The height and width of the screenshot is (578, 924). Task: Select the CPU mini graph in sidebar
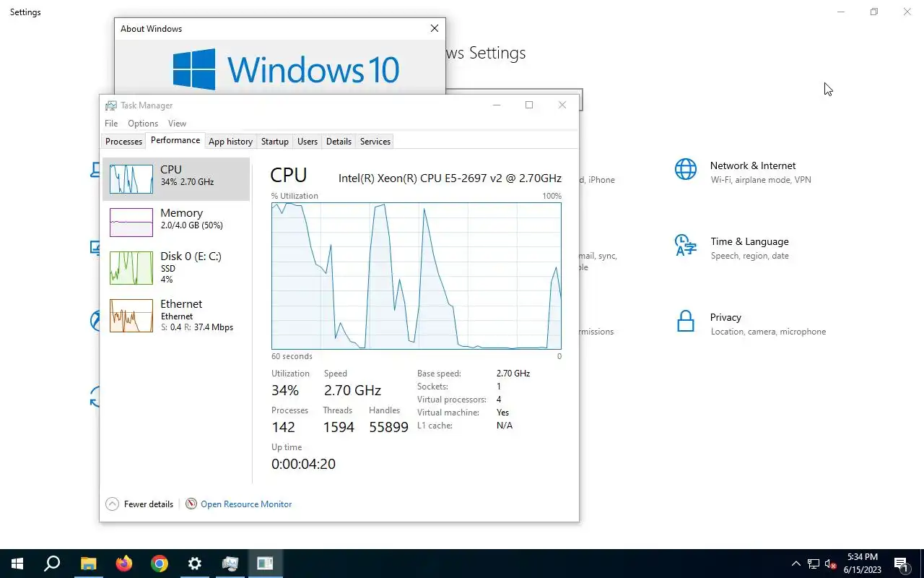coord(131,178)
